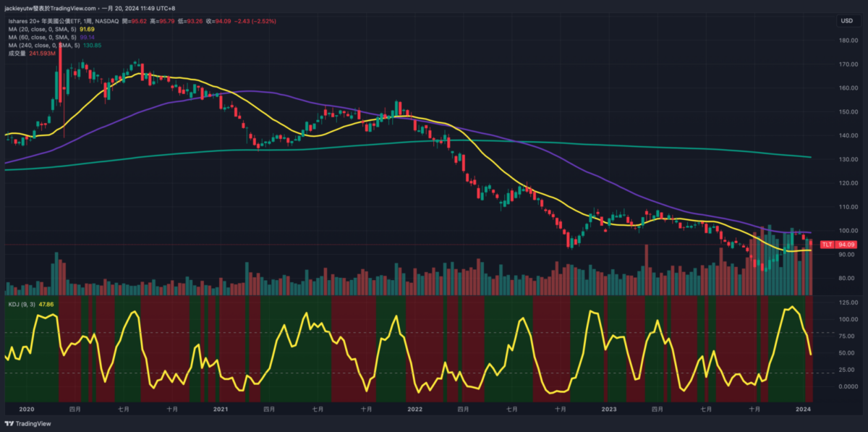
Task: Click the 2023 label on time axis
Action: tap(609, 409)
